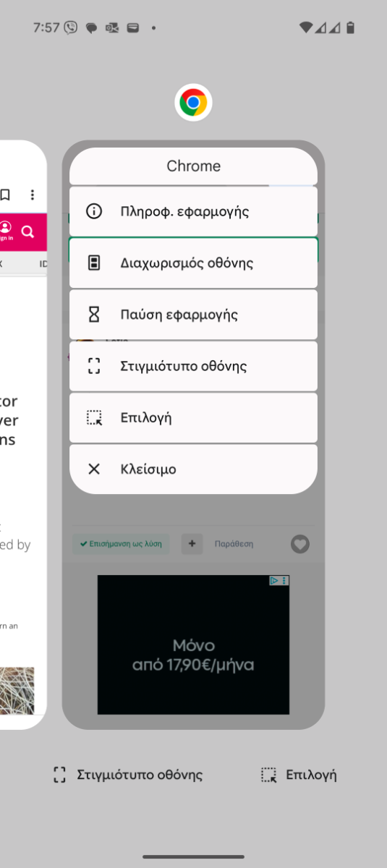The width and height of the screenshot is (387, 868).
Task: Tap the Παράθεση link
Action: pyautogui.click(x=234, y=544)
